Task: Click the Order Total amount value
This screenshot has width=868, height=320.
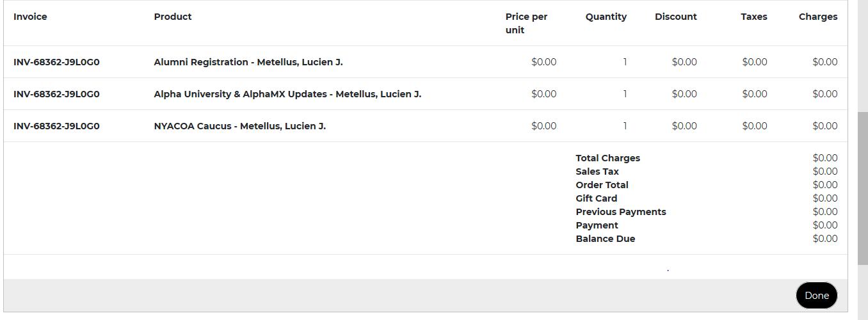Action: coord(824,185)
